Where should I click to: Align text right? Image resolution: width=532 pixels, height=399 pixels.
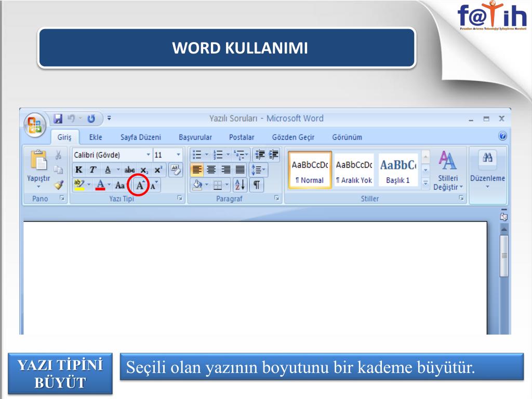pyautogui.click(x=225, y=169)
